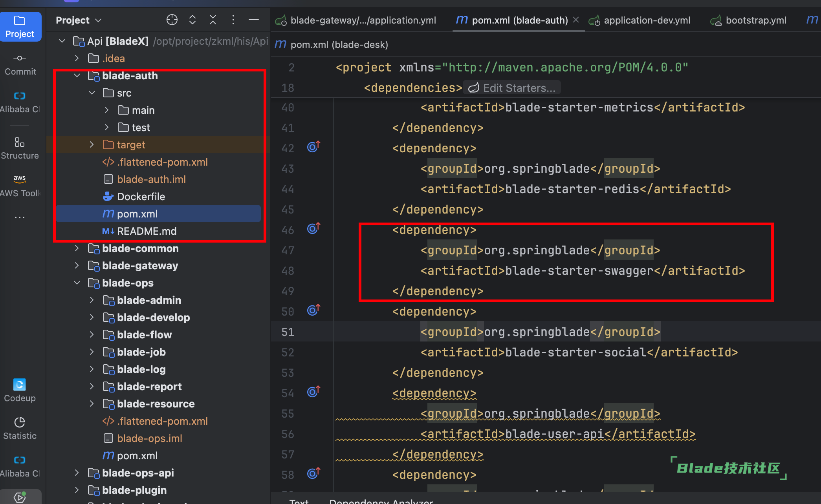The width and height of the screenshot is (821, 504).
Task: Switch to bootstrap.yml tab
Action: [748, 20]
